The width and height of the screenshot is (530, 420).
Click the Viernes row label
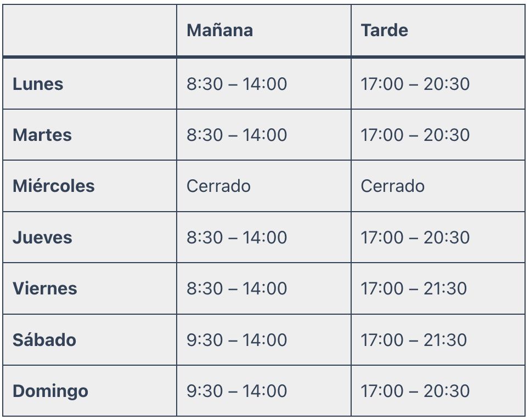pyautogui.click(x=45, y=288)
